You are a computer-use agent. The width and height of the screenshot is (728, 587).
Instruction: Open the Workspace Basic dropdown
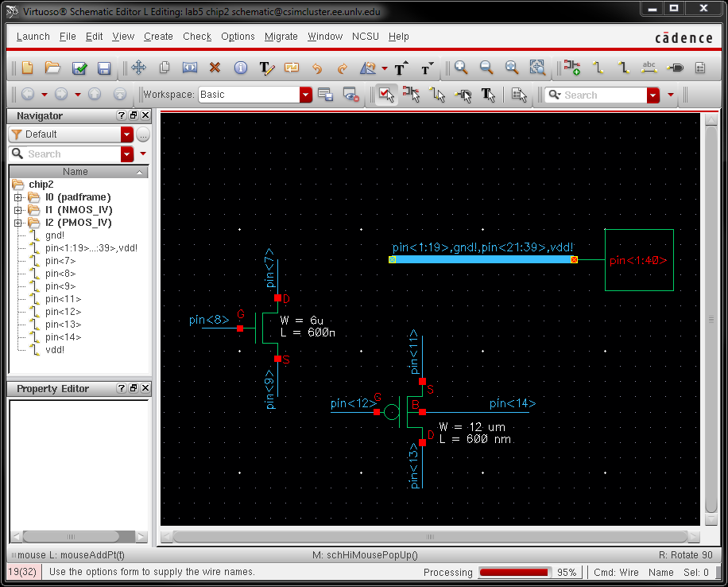pos(306,95)
